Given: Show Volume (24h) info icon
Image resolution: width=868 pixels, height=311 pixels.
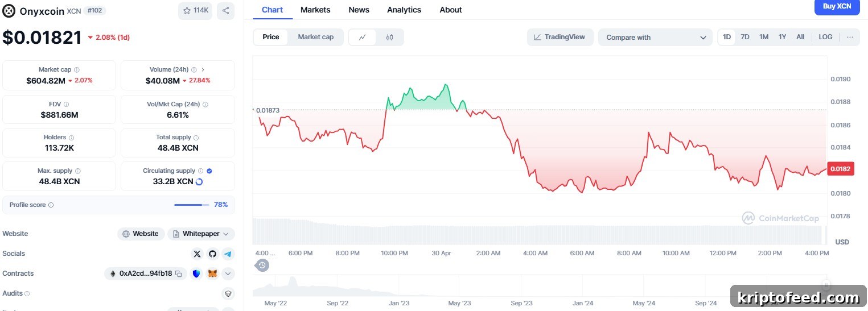Looking at the screenshot, I should 194,69.
